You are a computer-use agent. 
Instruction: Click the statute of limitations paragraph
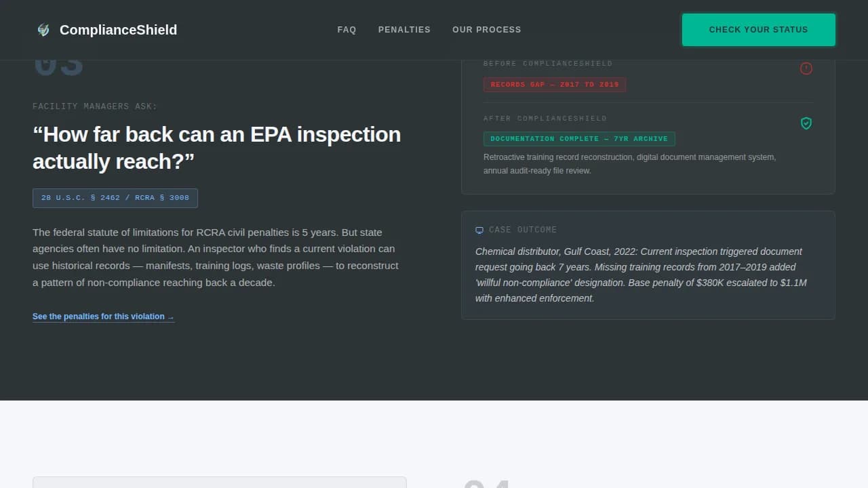click(x=216, y=258)
